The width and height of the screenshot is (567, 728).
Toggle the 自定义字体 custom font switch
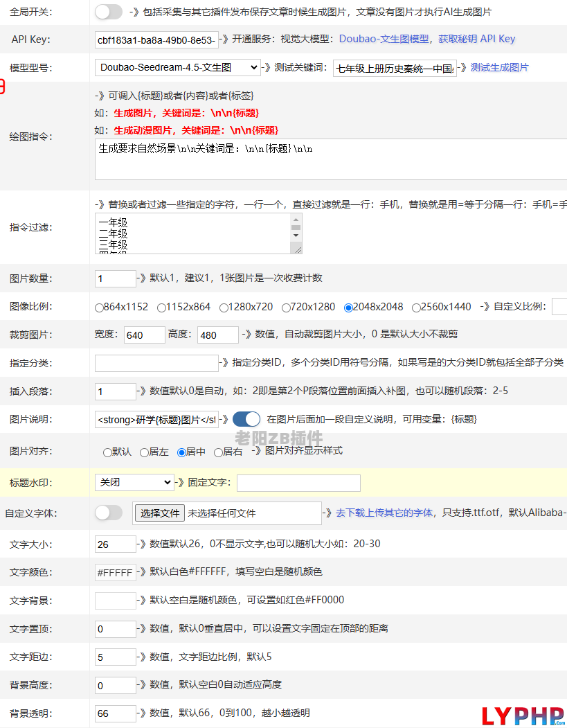pyautogui.click(x=108, y=513)
